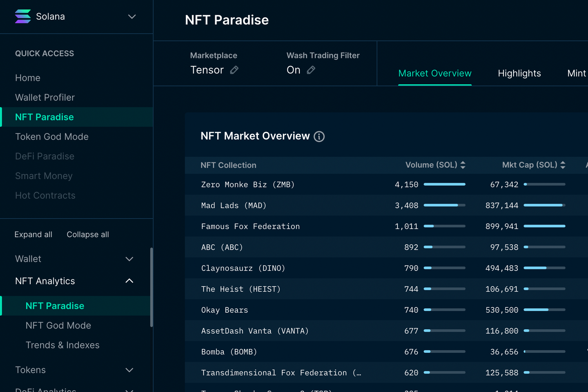Select the NFT Paradise quick access entry
The height and width of the screenshot is (392, 588).
[44, 117]
